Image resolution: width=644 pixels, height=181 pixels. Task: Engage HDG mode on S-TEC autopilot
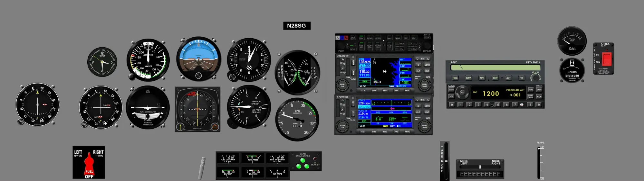(455, 78)
